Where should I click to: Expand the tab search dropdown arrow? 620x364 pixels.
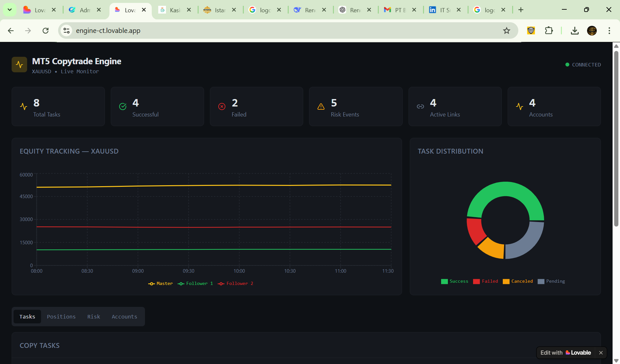(x=10, y=10)
